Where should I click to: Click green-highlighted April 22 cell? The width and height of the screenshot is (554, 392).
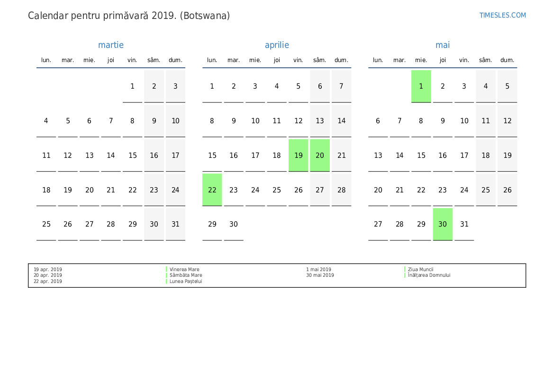pos(212,190)
